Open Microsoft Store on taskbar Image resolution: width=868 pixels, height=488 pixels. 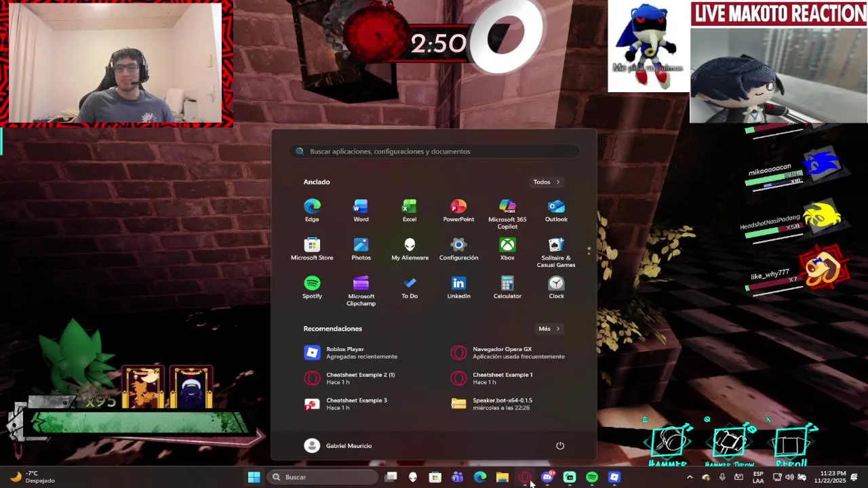pyautogui.click(x=435, y=477)
